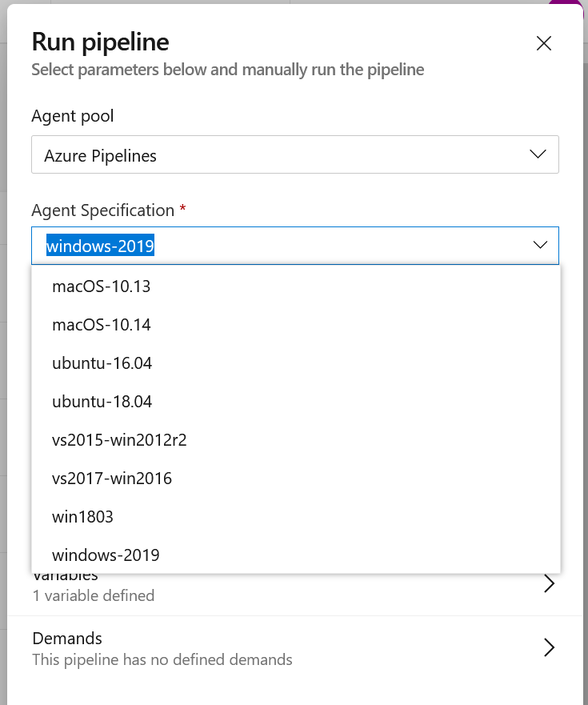This screenshot has width=588, height=705.
Task: Select macOS-10.13 from the agent list
Action: tap(102, 286)
